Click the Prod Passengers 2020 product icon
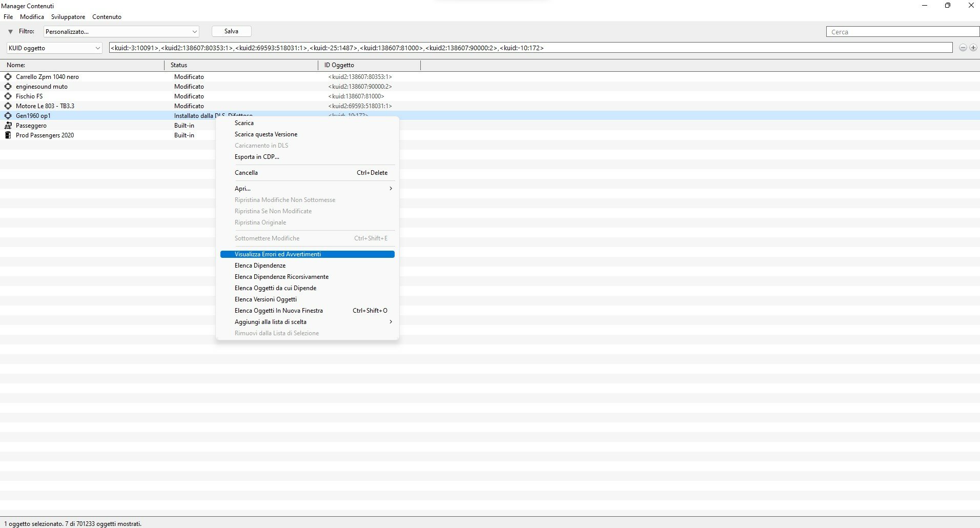980x528 pixels. point(8,135)
